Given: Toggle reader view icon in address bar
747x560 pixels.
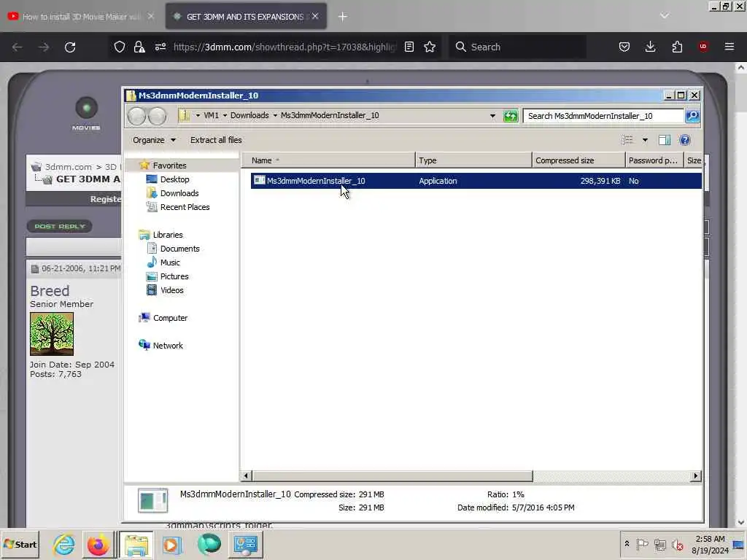Looking at the screenshot, I should pos(409,47).
